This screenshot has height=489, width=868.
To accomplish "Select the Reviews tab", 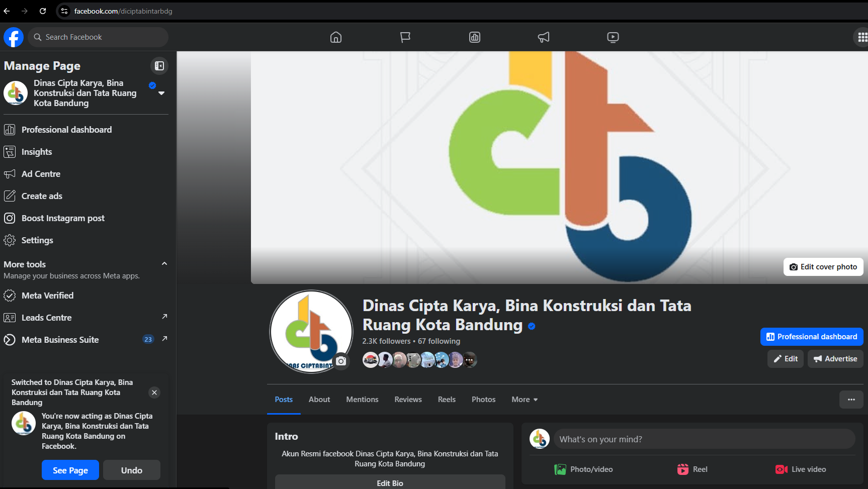I will [408, 400].
